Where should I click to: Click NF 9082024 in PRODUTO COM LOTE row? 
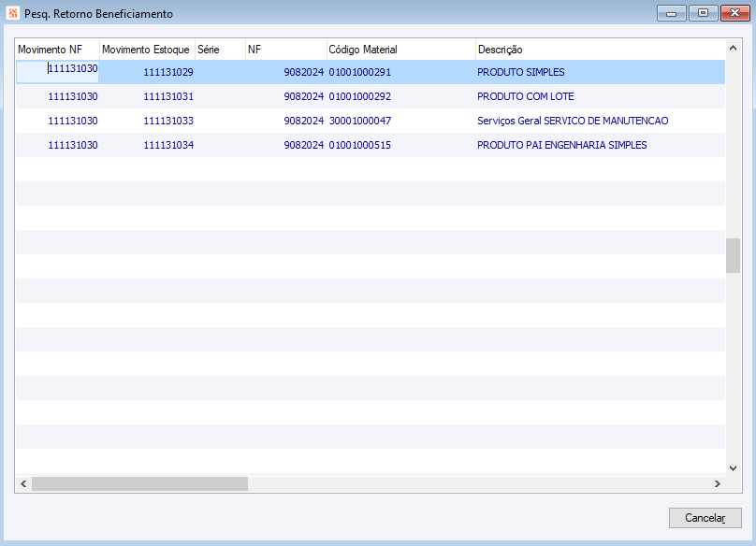[304, 96]
